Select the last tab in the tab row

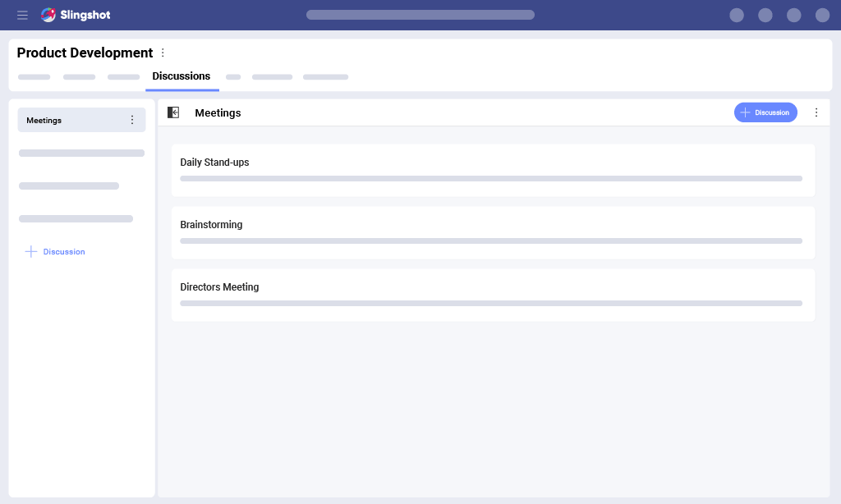(325, 77)
